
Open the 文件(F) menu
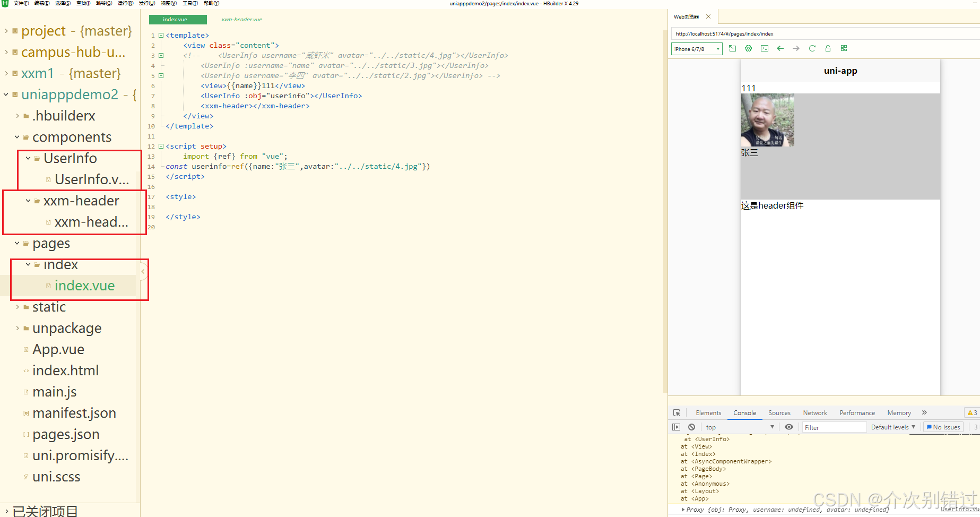coord(21,3)
